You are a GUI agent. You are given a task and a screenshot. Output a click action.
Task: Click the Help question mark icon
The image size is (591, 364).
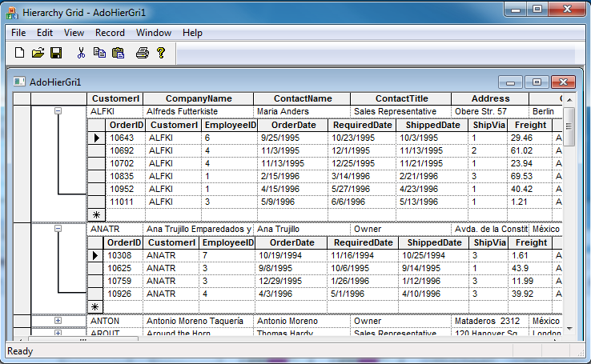point(160,54)
